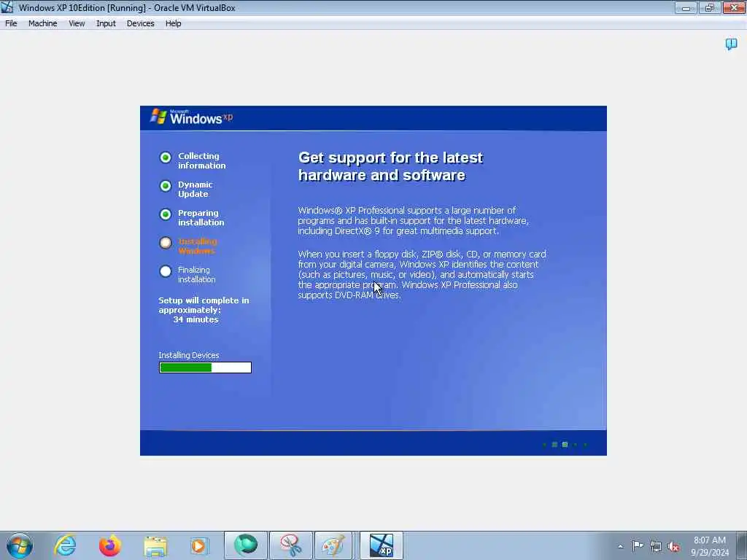Click the Dynamic Update step indicator
This screenshot has height=560, width=747.
(x=166, y=186)
